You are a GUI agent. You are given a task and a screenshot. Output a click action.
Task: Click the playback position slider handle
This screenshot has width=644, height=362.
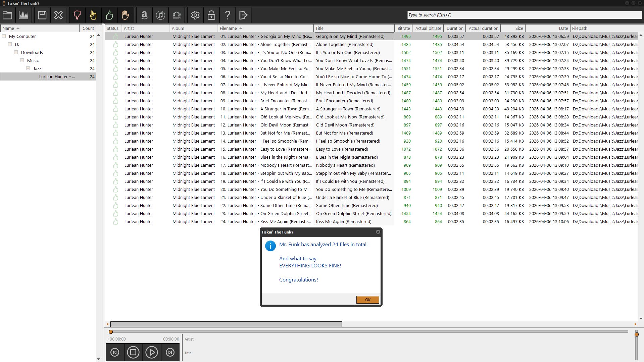point(111,332)
